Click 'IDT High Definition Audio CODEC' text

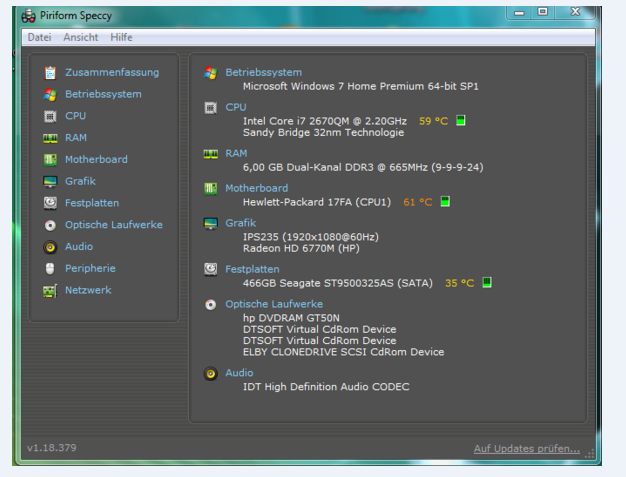(326, 387)
